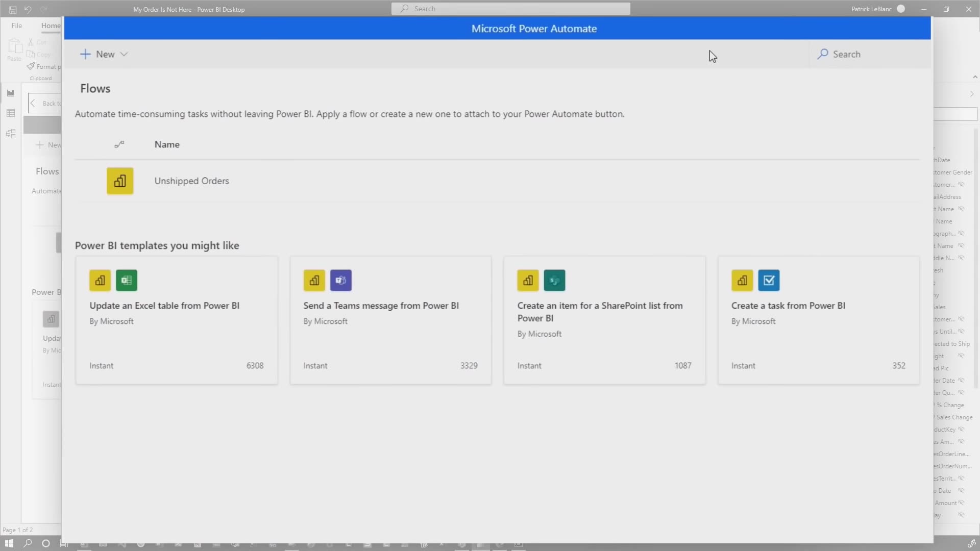Toggle the hide icon beside the Amount field
The width and height of the screenshot is (980, 551).
click(962, 503)
